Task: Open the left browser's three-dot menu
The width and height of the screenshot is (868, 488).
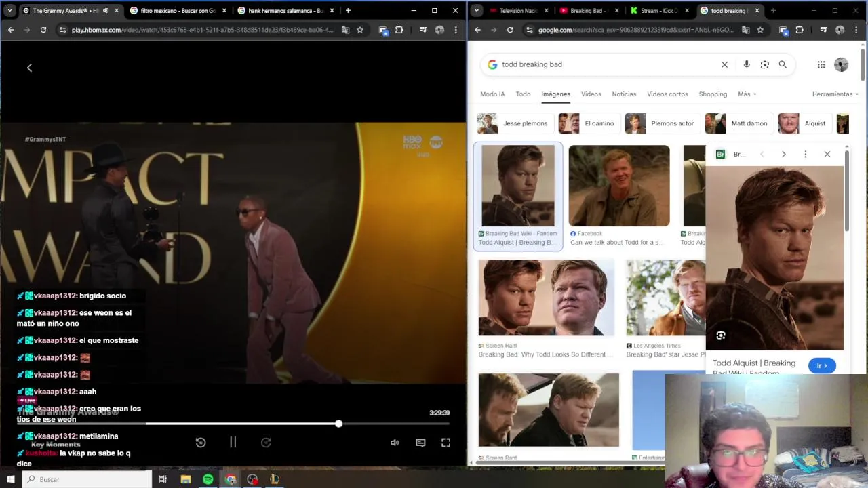Action: 456,30
